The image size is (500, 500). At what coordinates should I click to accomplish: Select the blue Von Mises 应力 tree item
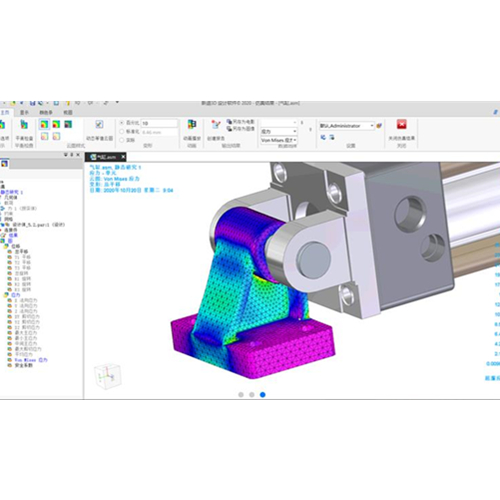coord(31,360)
